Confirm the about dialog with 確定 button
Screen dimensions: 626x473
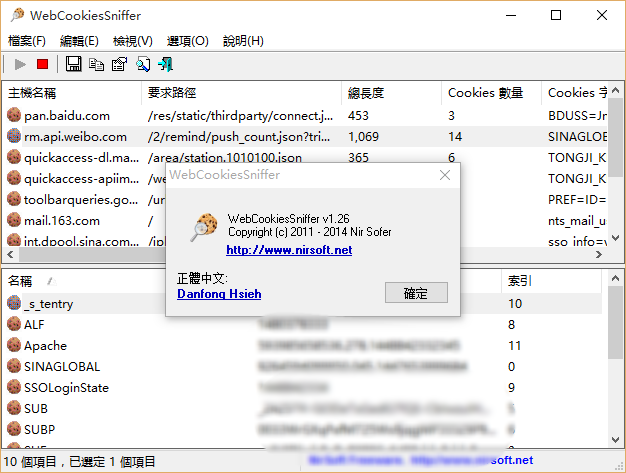click(x=416, y=293)
